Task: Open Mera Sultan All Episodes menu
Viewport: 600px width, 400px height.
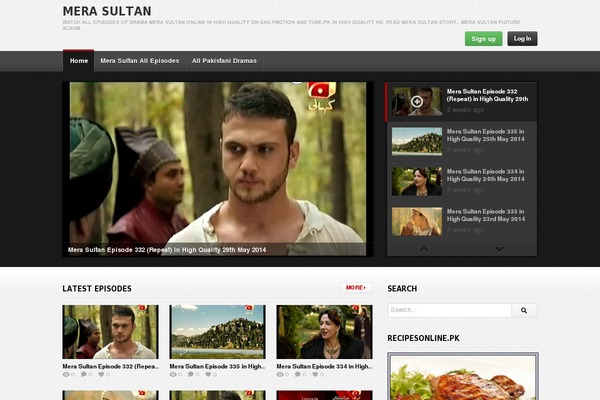Action: tap(140, 61)
